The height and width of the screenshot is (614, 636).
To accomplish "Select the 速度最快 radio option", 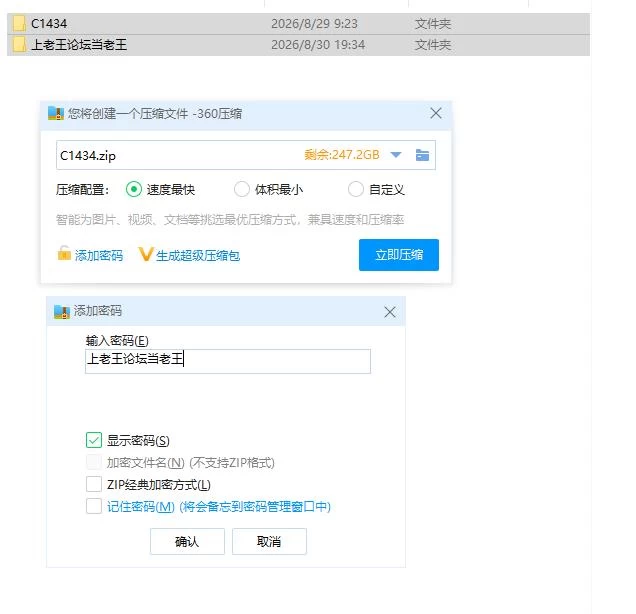I will pyautogui.click(x=133, y=189).
